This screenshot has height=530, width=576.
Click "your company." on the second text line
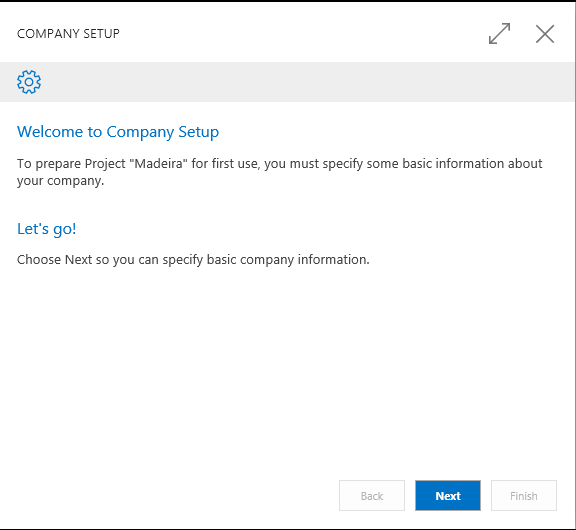pyautogui.click(x=61, y=181)
